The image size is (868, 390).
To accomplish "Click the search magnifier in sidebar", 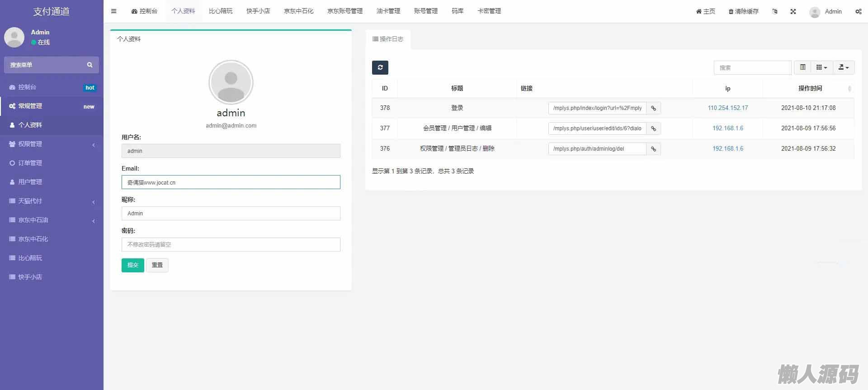I will coord(90,65).
